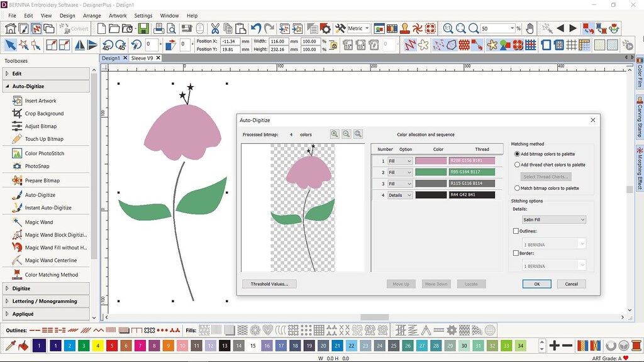Image resolution: width=644 pixels, height=362 pixels.
Task: Click the Threshold Values button
Action: pos(269,283)
